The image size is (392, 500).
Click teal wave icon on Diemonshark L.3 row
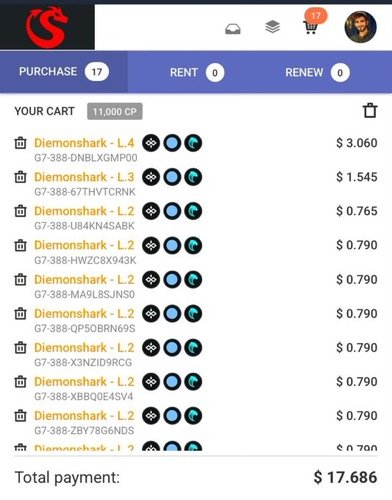[x=193, y=177]
